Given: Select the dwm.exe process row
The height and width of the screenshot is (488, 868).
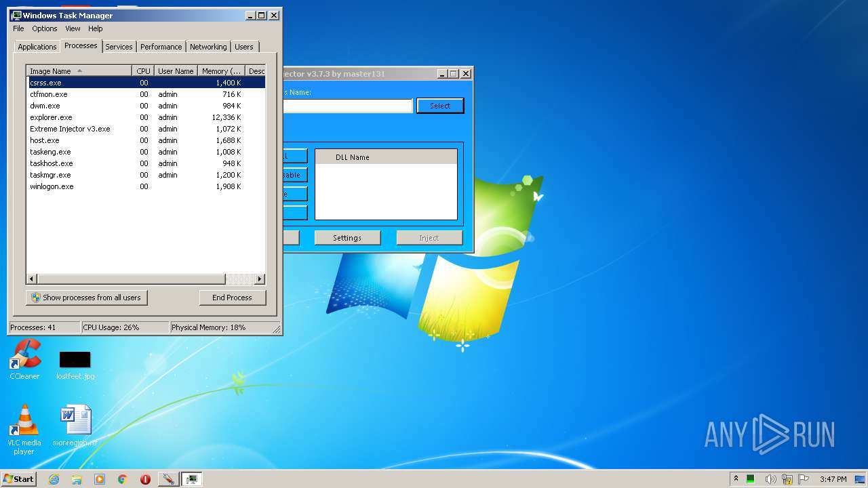Looking at the screenshot, I should pos(146,106).
